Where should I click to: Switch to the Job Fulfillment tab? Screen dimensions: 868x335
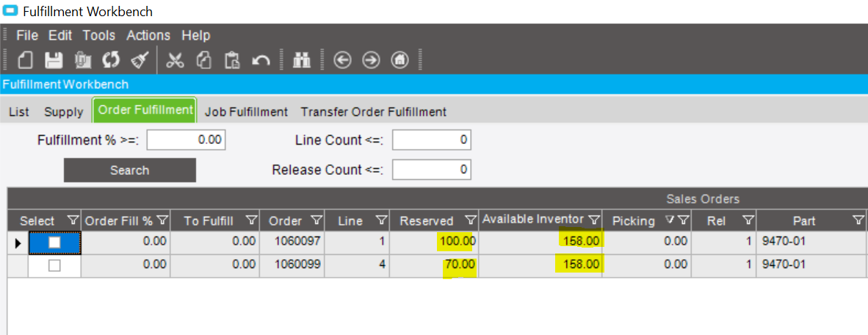pos(246,112)
